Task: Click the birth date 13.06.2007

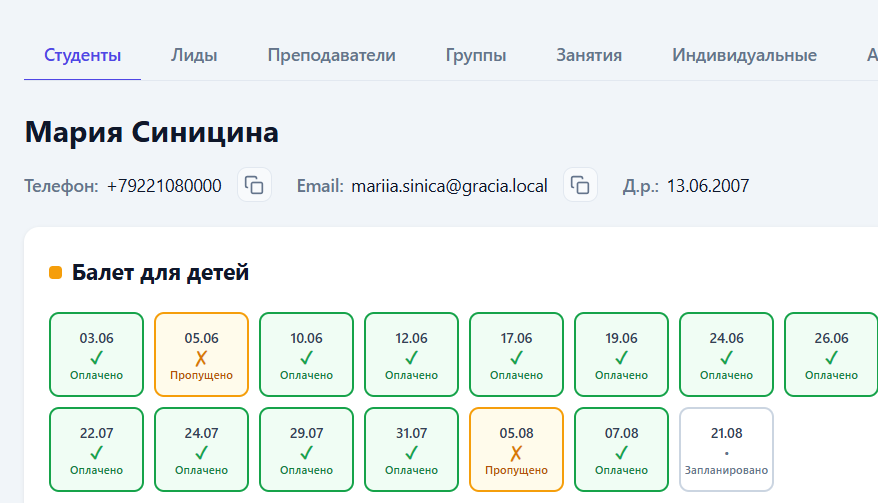Action: click(x=708, y=185)
